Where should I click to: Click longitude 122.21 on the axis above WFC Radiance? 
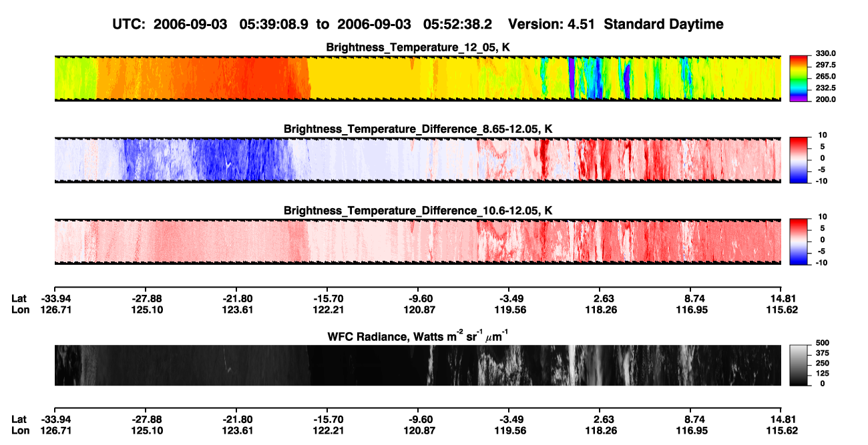[328, 310]
